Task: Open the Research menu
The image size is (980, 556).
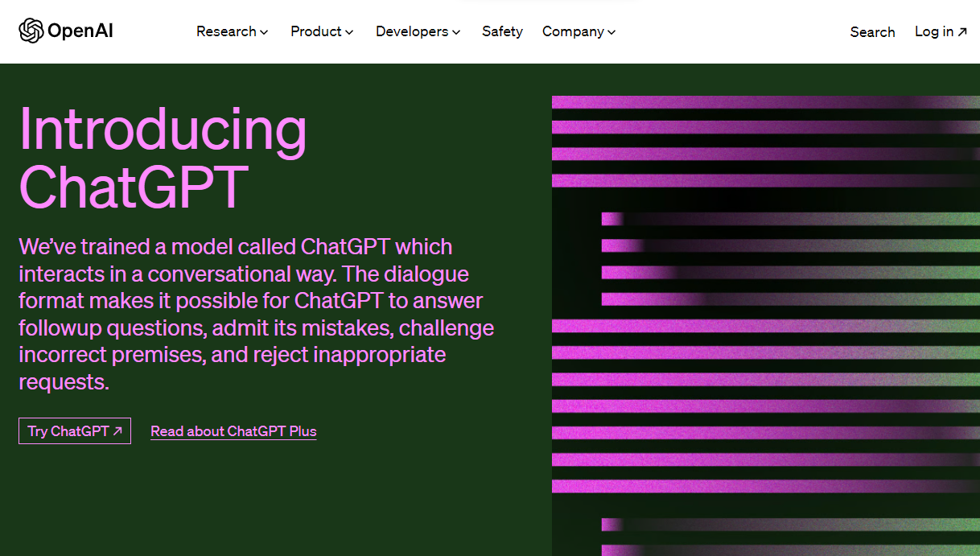Action: [x=233, y=31]
